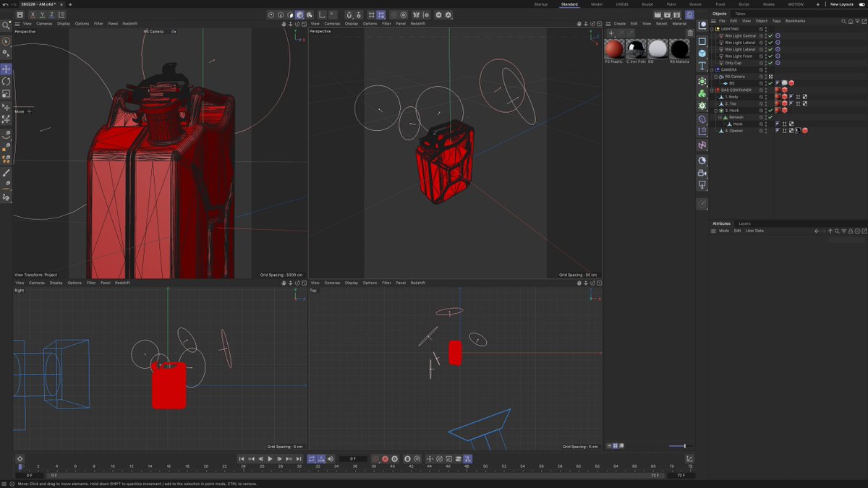Toggle 3. Hook generator enable checkmark
This screenshot has width=868, height=488.
coord(770,111)
